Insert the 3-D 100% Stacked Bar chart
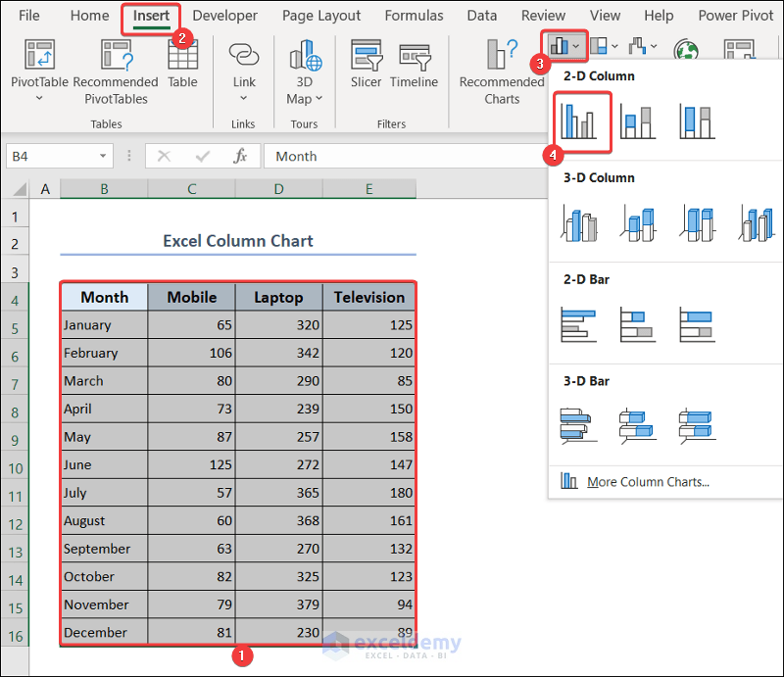Screen dimensions: 784x677 (697, 426)
